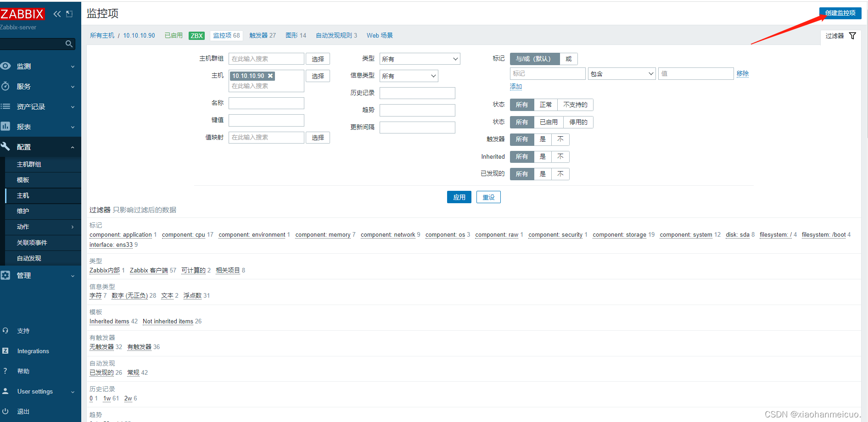Viewport: 868px width, 422px height.
Task: Click the clock icon for 服务
Action: pos(6,86)
